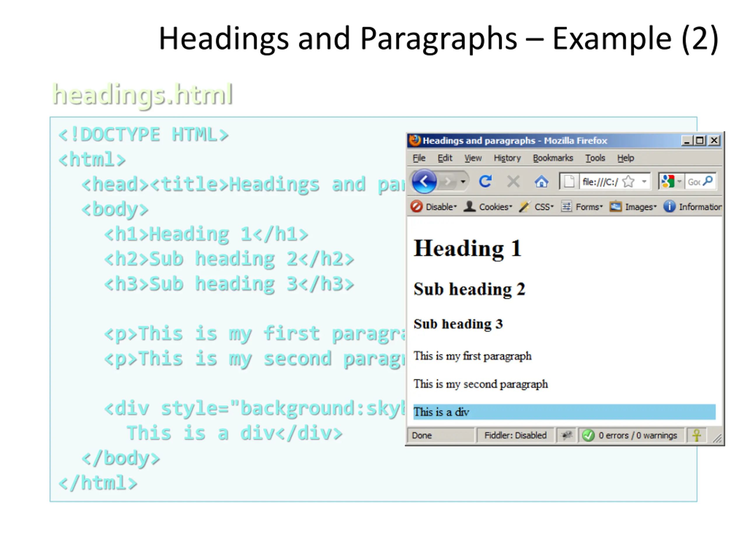This screenshot has width=747, height=560.
Task: Click the </html> closing tag line
Action: (x=98, y=483)
